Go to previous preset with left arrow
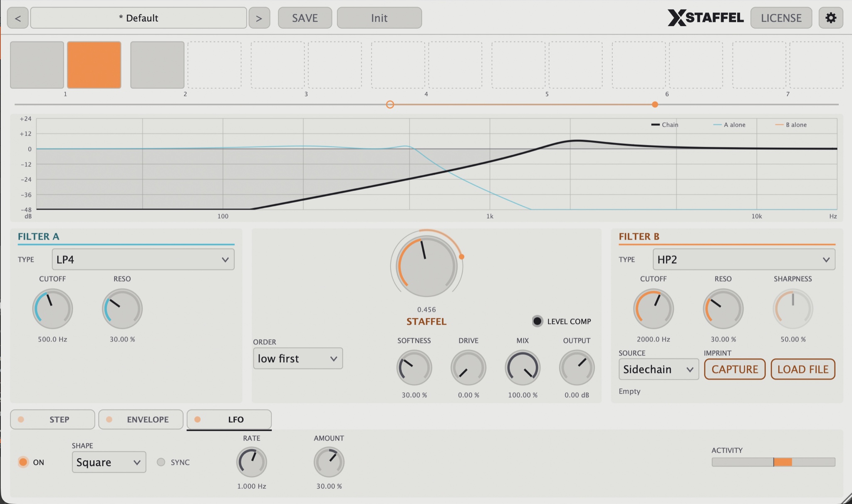The height and width of the screenshot is (504, 852). (18, 18)
